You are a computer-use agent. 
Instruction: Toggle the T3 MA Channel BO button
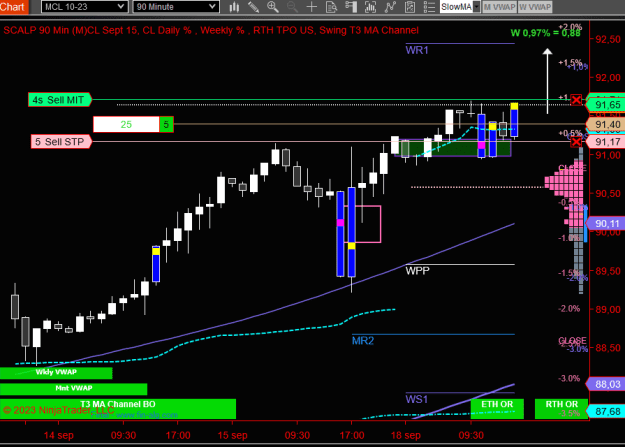click(118, 409)
